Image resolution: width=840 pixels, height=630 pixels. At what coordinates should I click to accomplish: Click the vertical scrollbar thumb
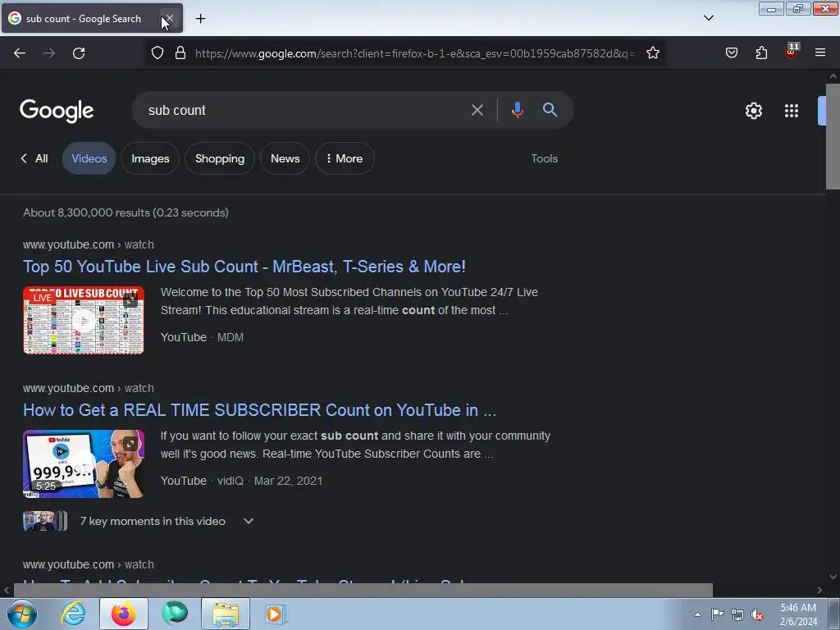pos(833,136)
